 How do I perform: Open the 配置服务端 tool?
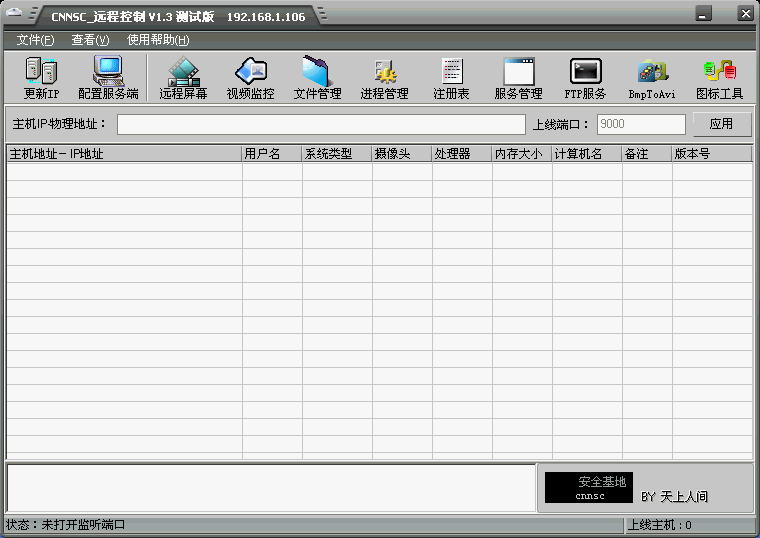pyautogui.click(x=108, y=78)
